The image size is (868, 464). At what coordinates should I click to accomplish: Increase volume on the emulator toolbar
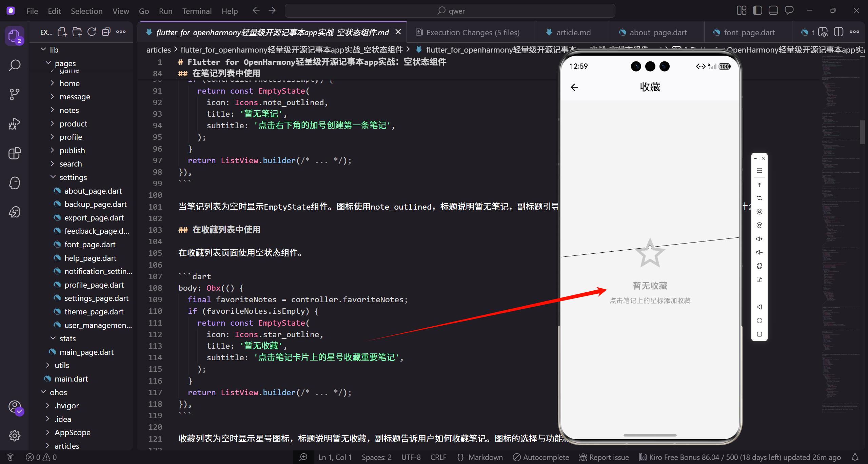(x=759, y=239)
